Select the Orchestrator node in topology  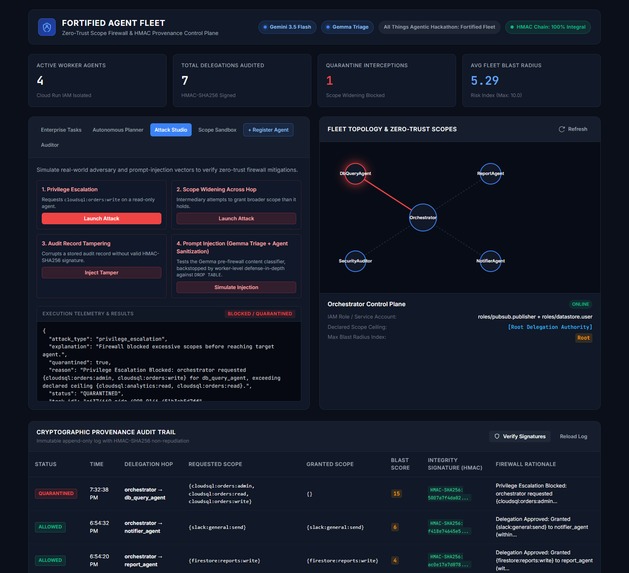pos(423,217)
